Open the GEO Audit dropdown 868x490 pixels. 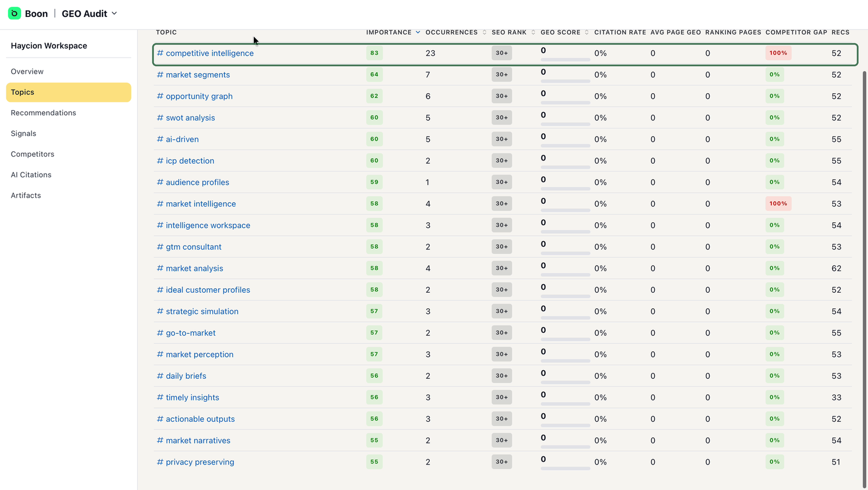[x=90, y=14]
